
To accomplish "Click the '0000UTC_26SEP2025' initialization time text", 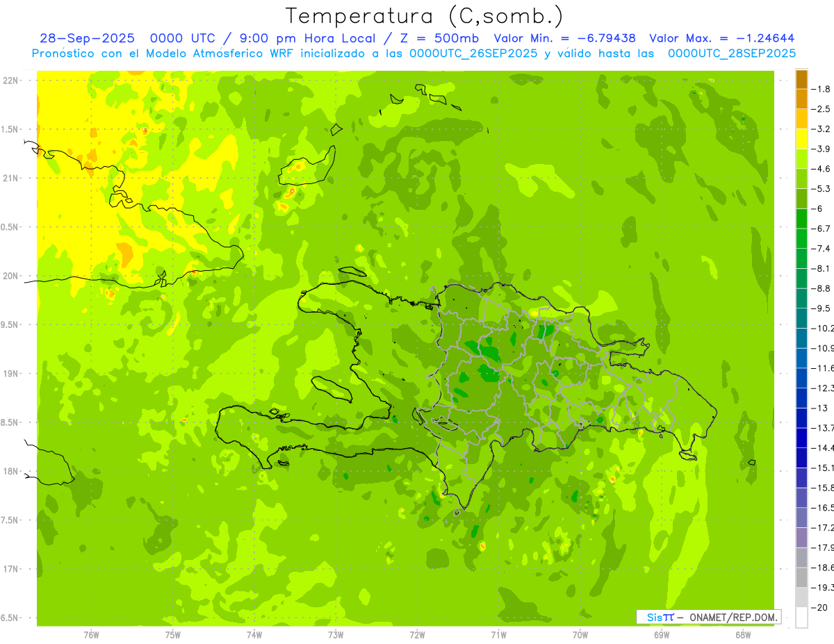I will [473, 53].
